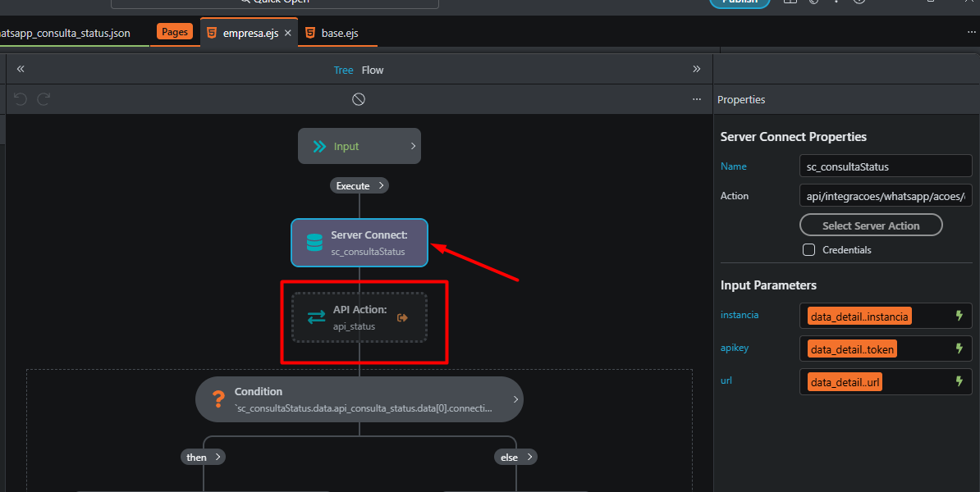
Task: Expand the Condition step chevron
Action: [x=515, y=399]
